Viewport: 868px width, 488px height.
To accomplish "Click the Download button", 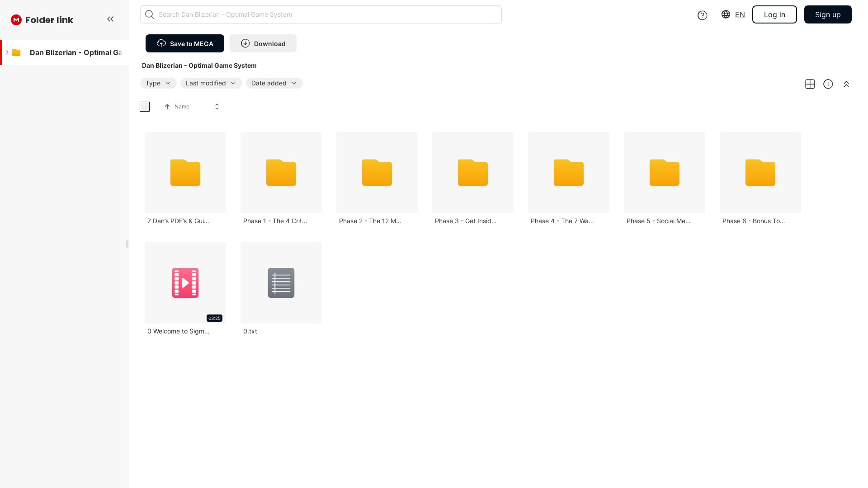I will click(x=263, y=43).
